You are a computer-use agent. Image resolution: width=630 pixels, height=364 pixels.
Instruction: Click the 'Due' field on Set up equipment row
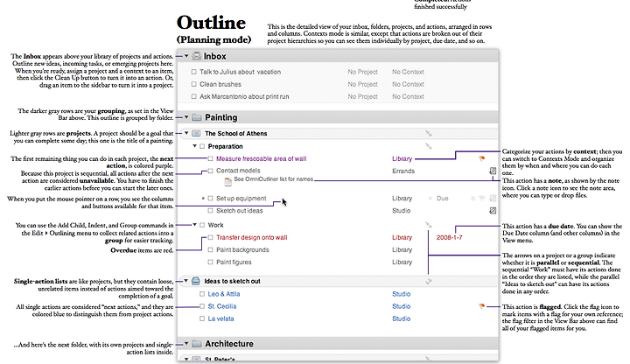[x=442, y=199]
